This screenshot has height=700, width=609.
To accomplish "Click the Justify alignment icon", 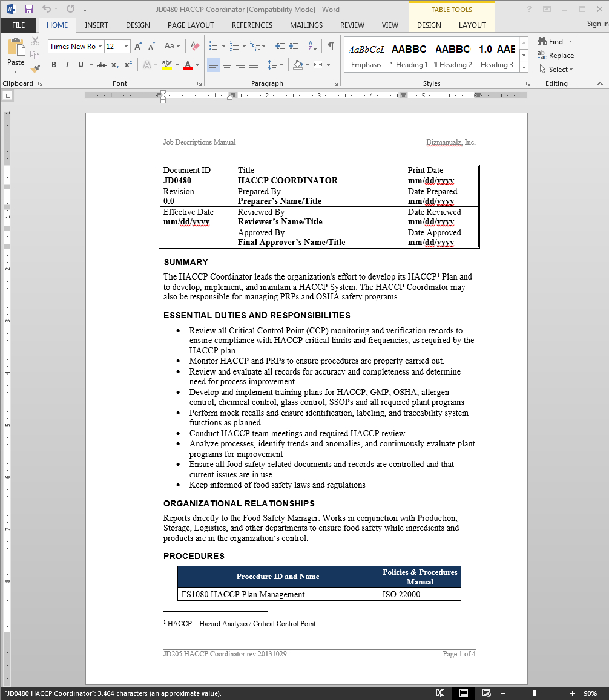I will coord(254,65).
